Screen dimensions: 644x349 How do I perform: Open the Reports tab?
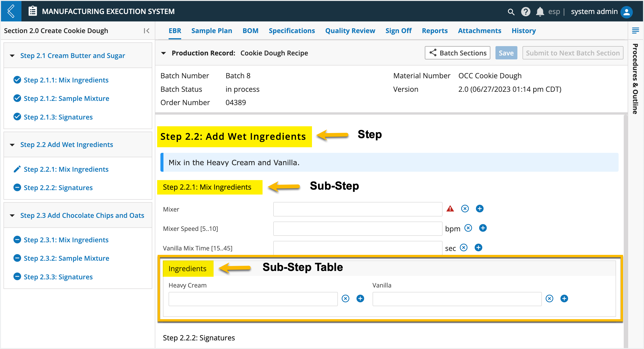click(x=434, y=31)
